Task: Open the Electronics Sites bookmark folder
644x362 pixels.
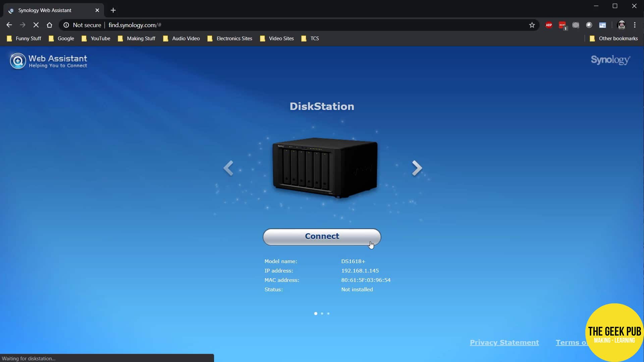Action: pos(230,39)
